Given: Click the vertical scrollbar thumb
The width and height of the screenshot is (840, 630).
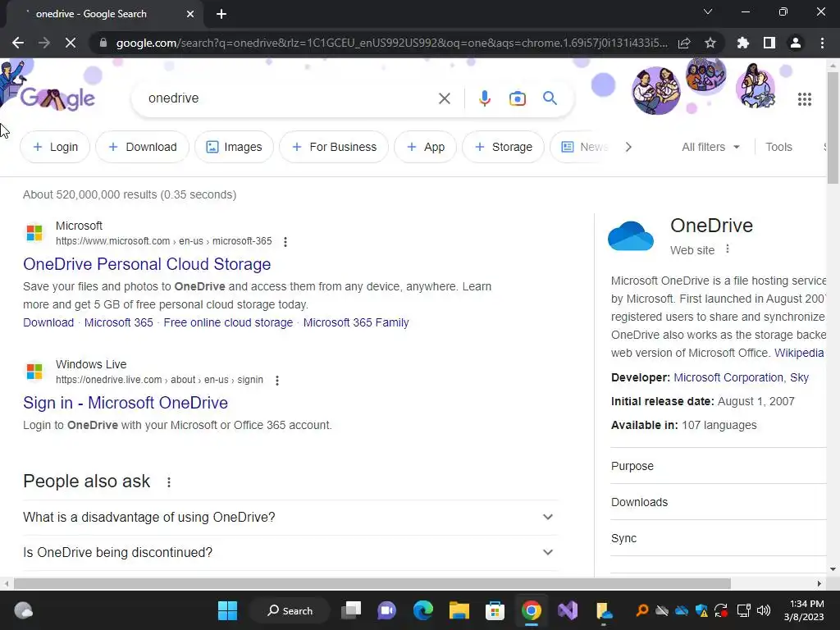Looking at the screenshot, I should click(833, 127).
